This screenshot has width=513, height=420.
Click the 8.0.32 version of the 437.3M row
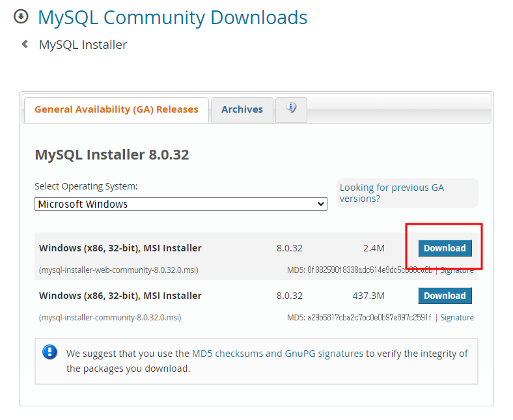(x=290, y=296)
